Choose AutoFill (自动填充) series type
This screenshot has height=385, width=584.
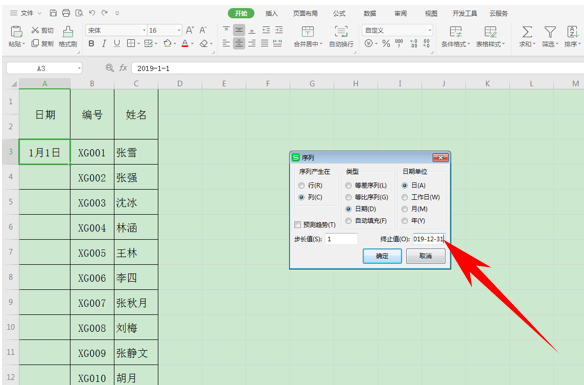pyautogui.click(x=348, y=221)
